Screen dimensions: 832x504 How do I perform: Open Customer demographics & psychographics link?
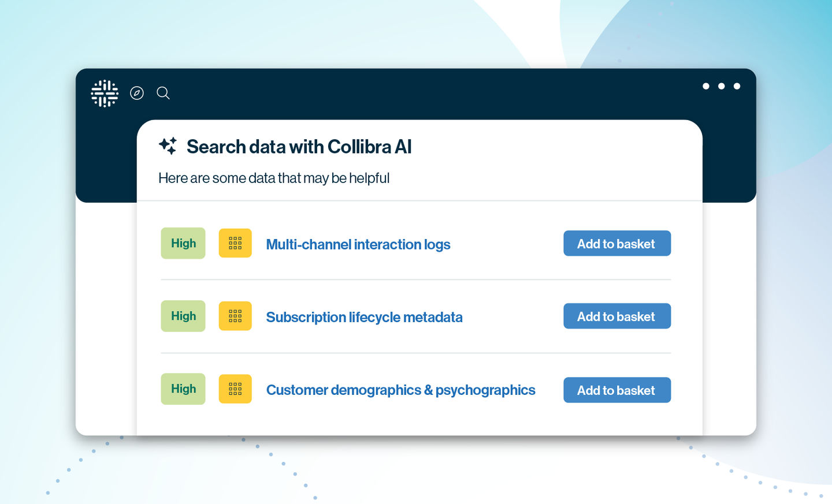click(x=400, y=390)
